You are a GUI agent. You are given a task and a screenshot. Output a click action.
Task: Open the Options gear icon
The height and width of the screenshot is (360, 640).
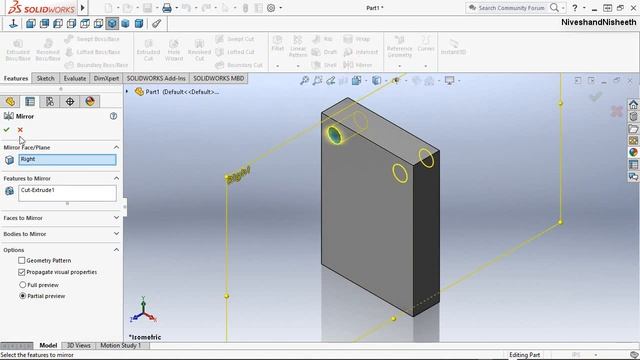point(271,8)
